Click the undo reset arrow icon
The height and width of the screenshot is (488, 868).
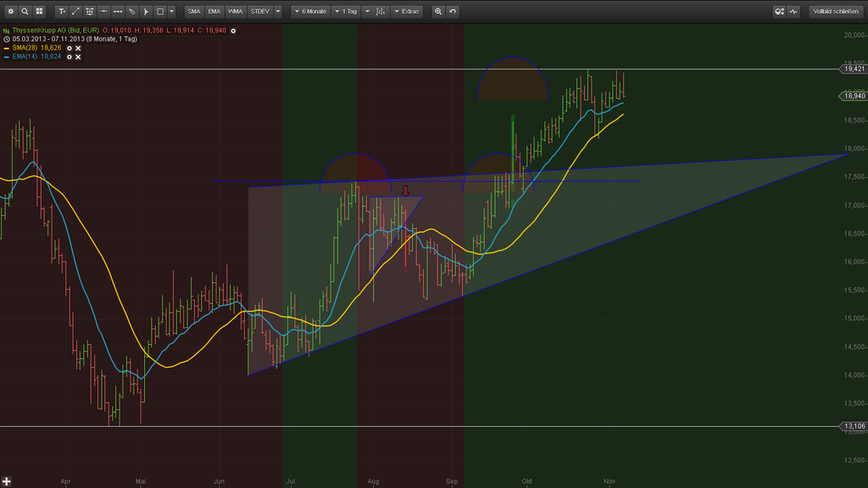point(453,11)
